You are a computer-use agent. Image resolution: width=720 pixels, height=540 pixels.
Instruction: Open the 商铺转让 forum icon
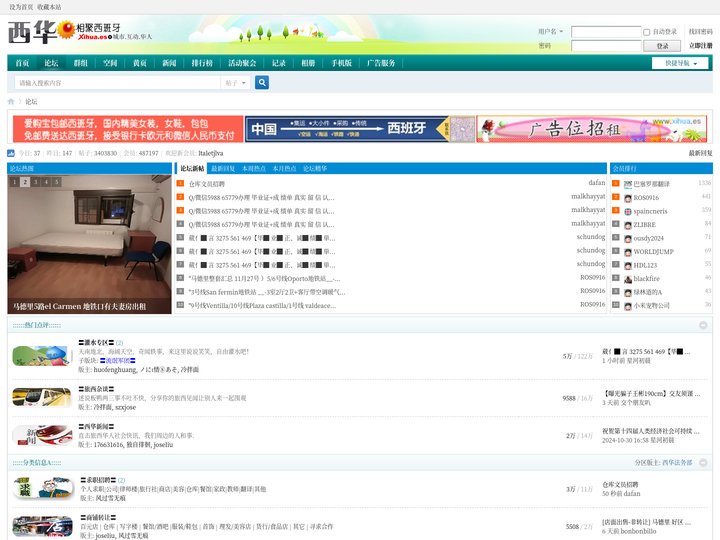[42, 526]
